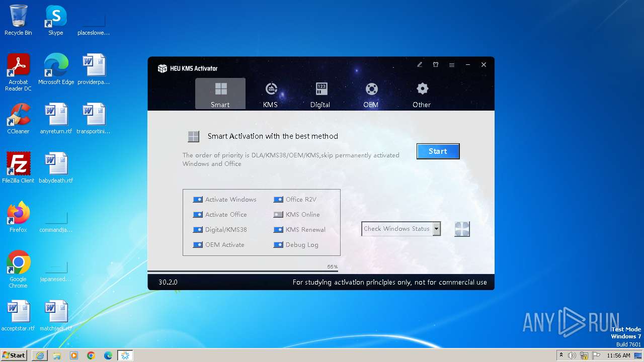Select the babydeath.rtf file
The image size is (644, 362).
point(56,167)
